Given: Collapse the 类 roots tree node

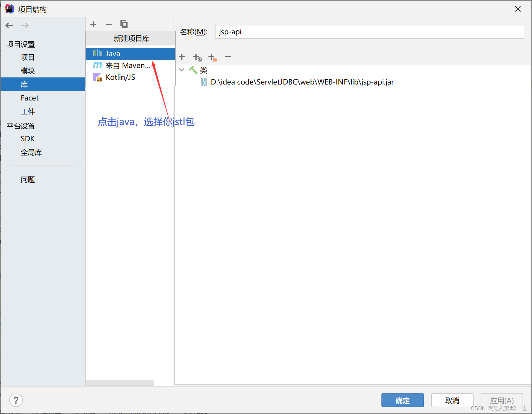Looking at the screenshot, I should pos(181,70).
